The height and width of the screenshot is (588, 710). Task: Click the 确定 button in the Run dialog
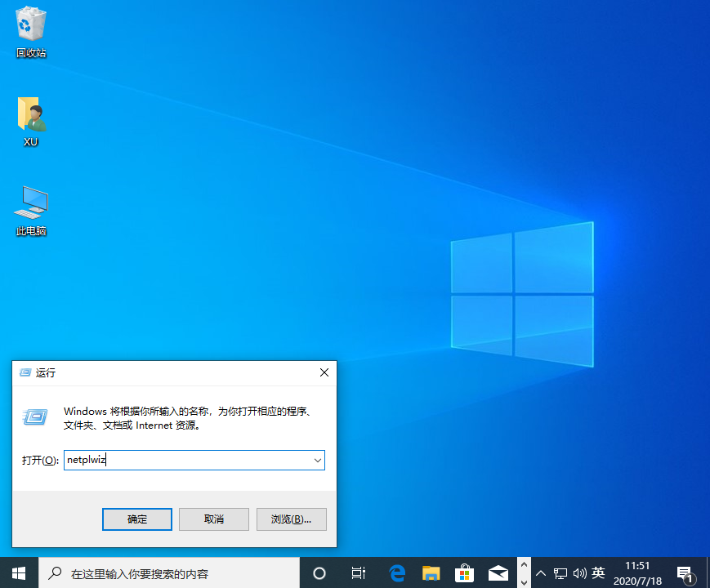click(137, 519)
